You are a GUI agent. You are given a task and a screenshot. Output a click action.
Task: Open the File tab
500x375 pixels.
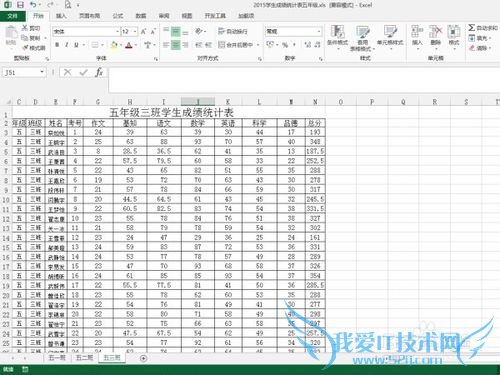pyautogui.click(x=13, y=16)
